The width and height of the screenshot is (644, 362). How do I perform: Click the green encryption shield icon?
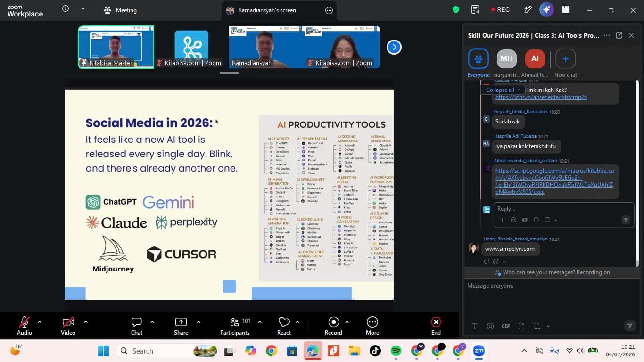click(x=456, y=9)
